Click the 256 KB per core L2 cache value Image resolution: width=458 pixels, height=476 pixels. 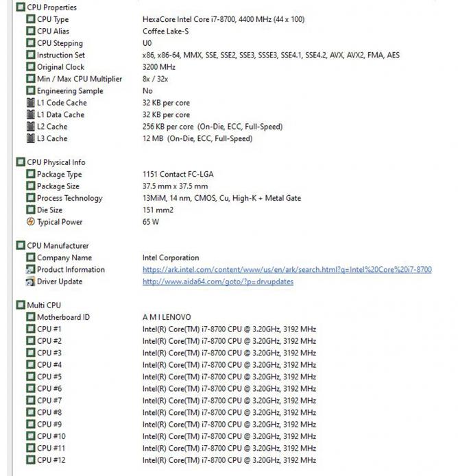click(x=213, y=127)
